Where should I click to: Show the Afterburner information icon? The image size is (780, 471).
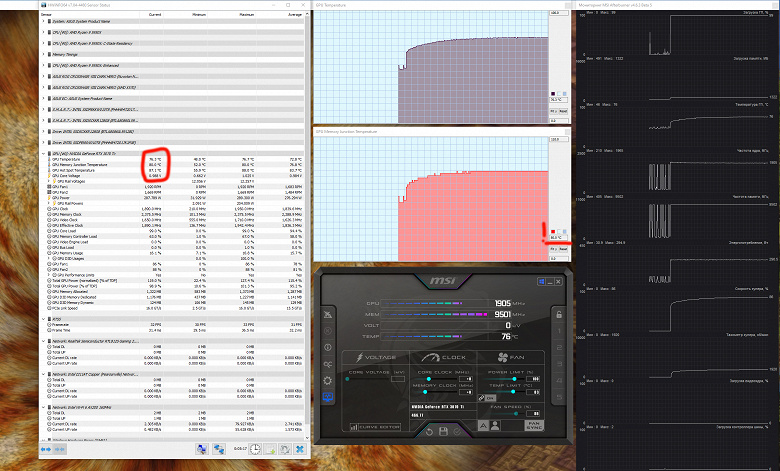[x=327, y=347]
